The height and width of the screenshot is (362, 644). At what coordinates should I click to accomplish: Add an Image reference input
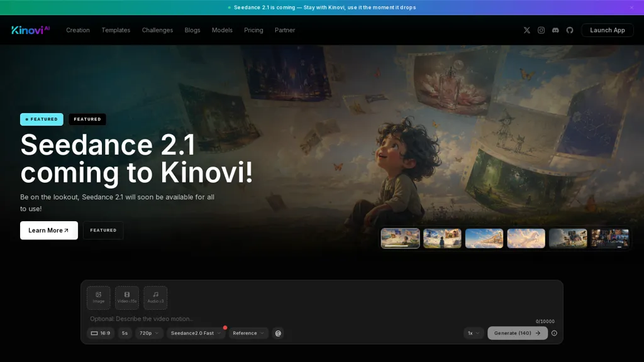pos(99,297)
